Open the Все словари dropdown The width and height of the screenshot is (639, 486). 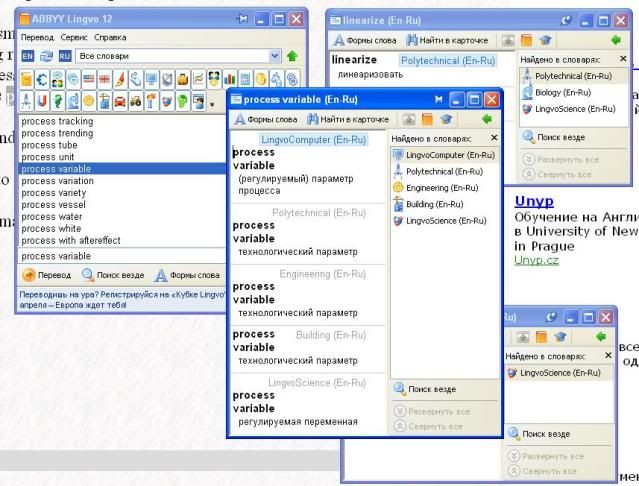[275, 56]
